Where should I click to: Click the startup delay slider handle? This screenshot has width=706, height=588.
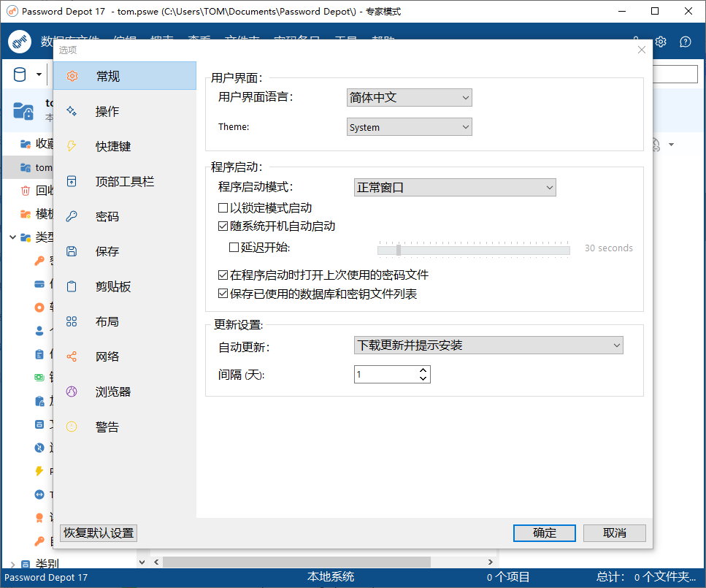(399, 250)
